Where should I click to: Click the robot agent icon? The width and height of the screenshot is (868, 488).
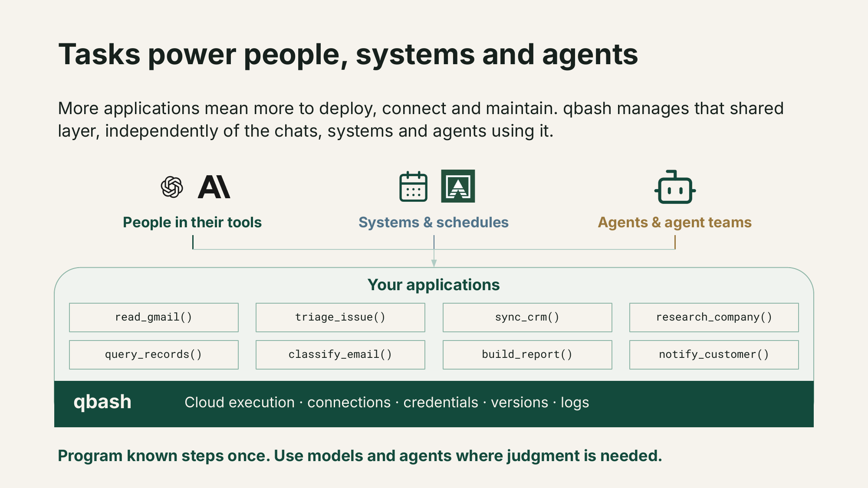[675, 187]
